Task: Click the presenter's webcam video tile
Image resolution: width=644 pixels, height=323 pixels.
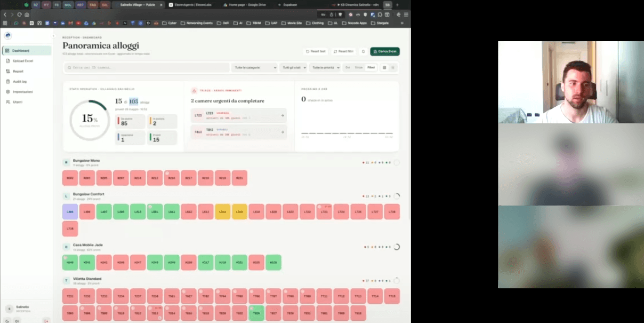Action: pos(571,82)
